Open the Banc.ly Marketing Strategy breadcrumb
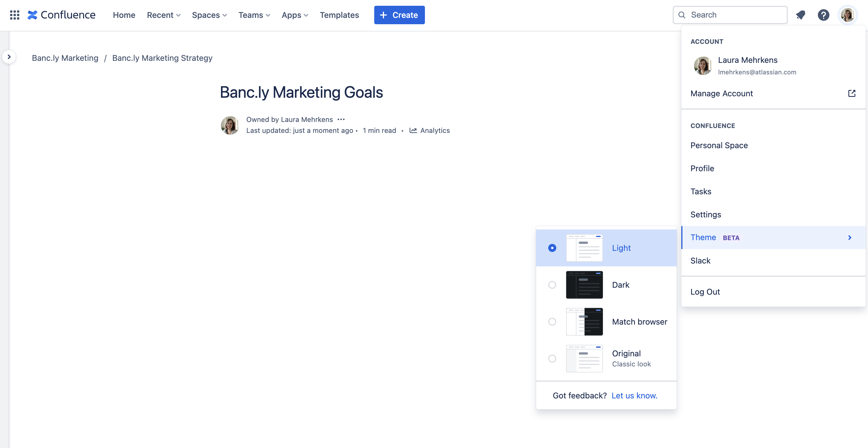 click(x=162, y=58)
